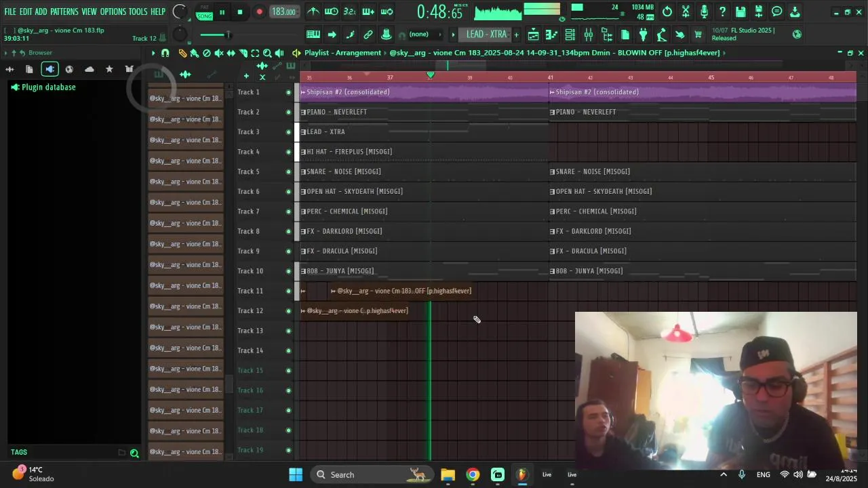This screenshot has height=488, width=868.
Task: Open the tempo tapper icon
Action: coord(662,35)
